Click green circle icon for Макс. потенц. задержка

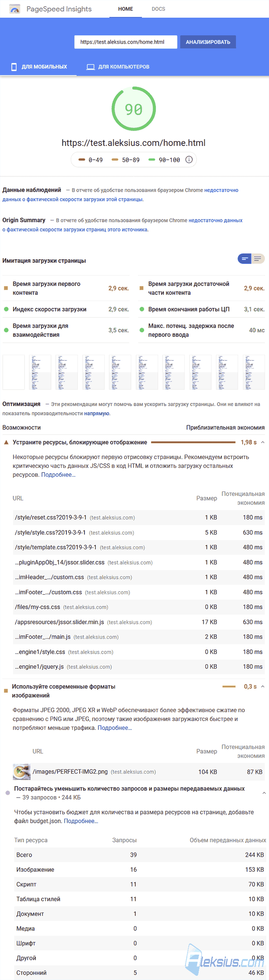142,330
